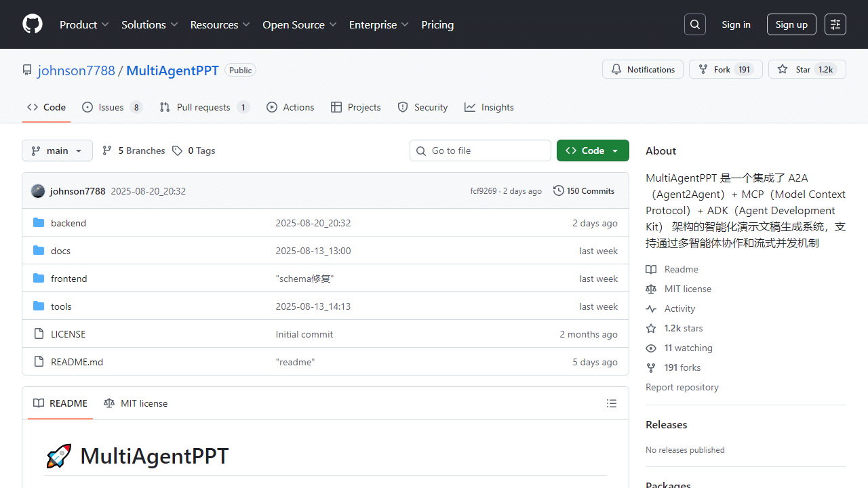This screenshot has width=868, height=488.
Task: Click the Sign up button
Action: click(791, 24)
